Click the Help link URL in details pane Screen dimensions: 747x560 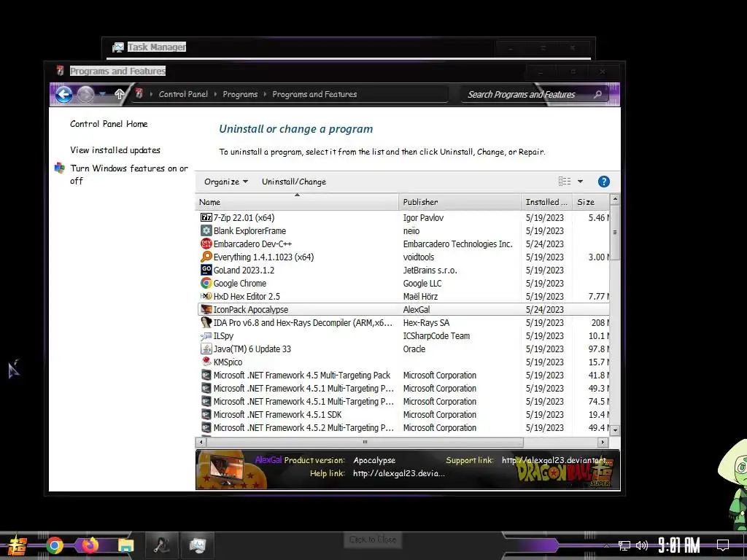[399, 473]
